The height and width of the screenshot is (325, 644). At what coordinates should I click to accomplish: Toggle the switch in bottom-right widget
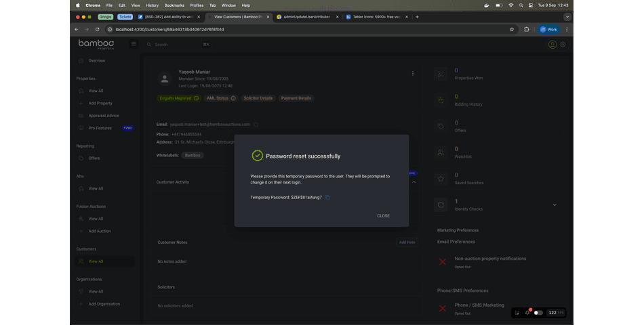pos(538,313)
